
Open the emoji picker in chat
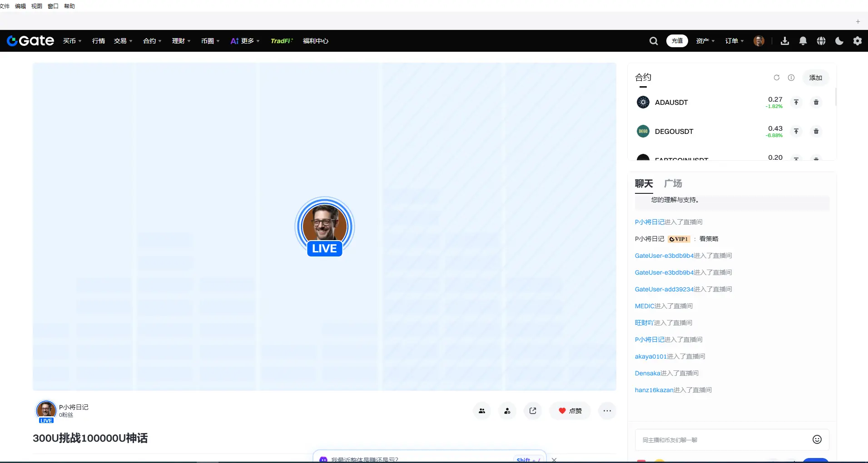point(817,439)
